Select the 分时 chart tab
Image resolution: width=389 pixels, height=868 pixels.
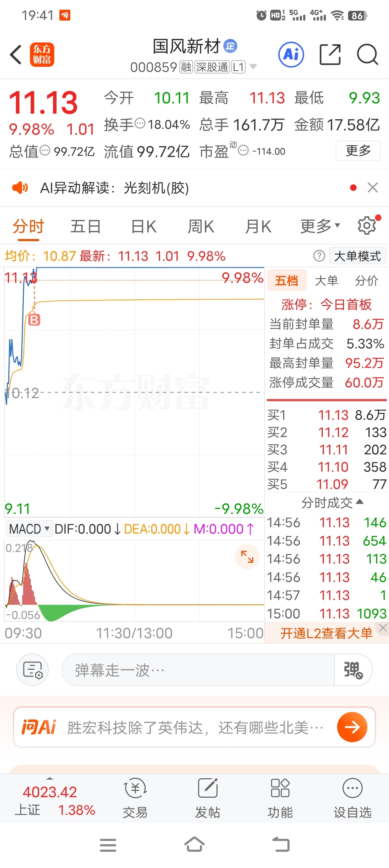[28, 227]
